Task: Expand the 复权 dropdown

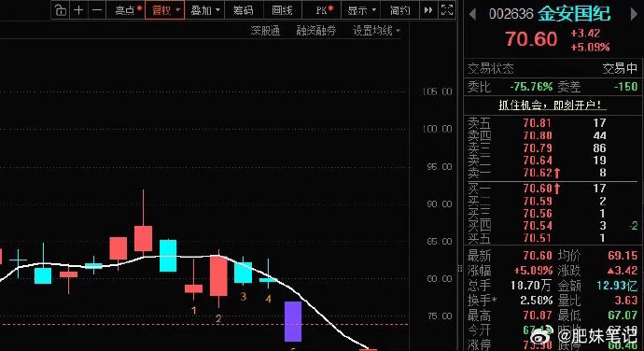Action: pyautogui.click(x=164, y=10)
